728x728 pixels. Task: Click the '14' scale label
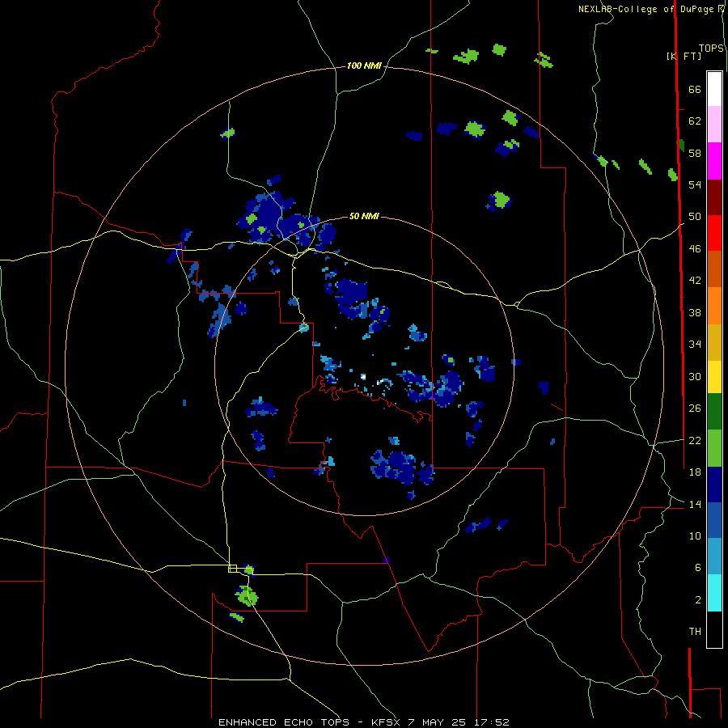(695, 504)
